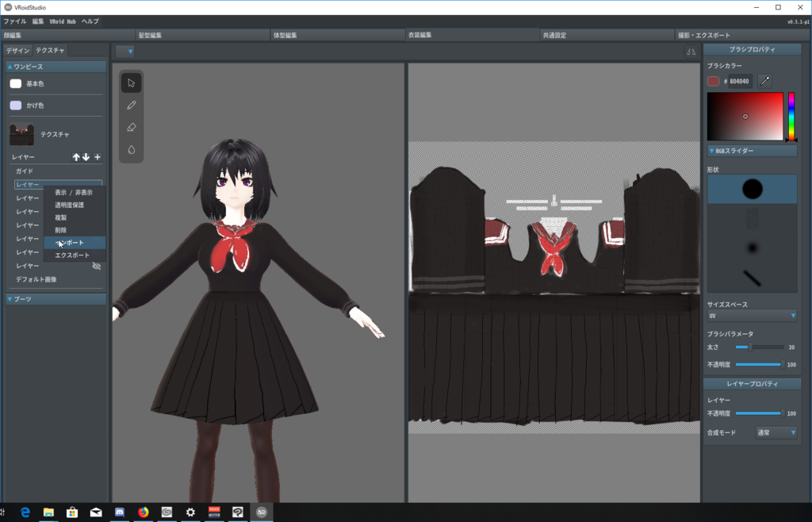Open Windows Settings gear in taskbar
The image size is (812, 522).
(190, 512)
